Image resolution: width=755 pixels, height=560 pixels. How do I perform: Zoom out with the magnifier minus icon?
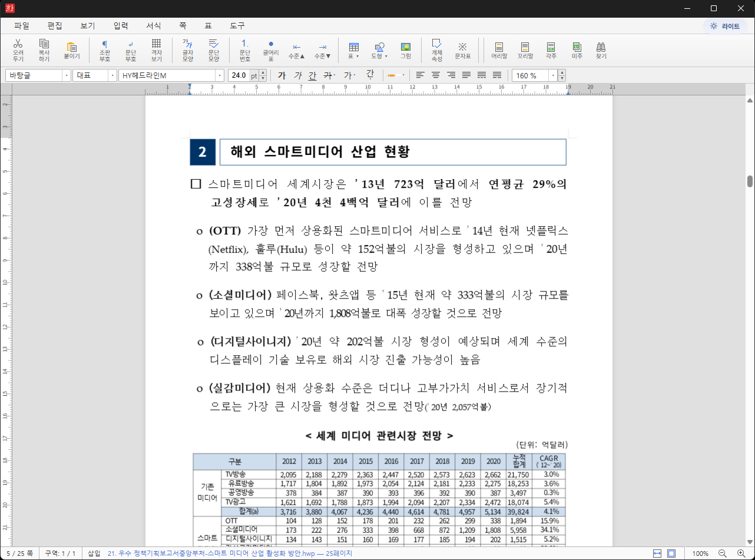(x=723, y=554)
